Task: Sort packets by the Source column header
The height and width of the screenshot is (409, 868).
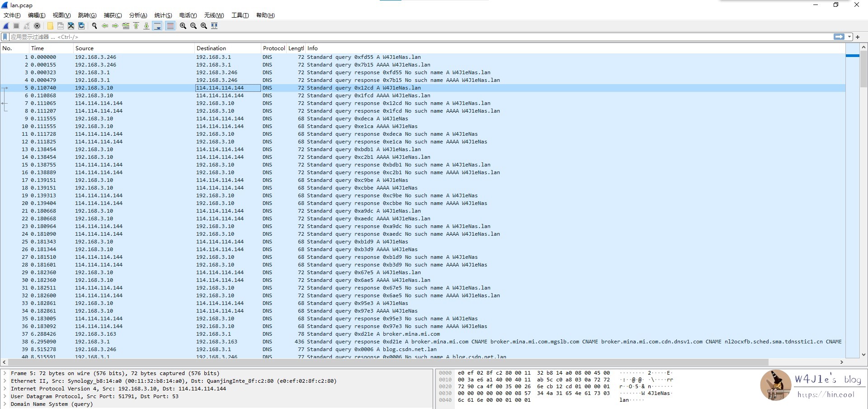Action: click(133, 48)
